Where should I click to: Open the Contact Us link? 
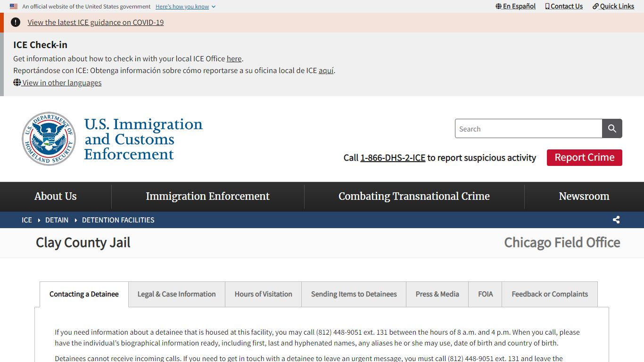pyautogui.click(x=564, y=6)
